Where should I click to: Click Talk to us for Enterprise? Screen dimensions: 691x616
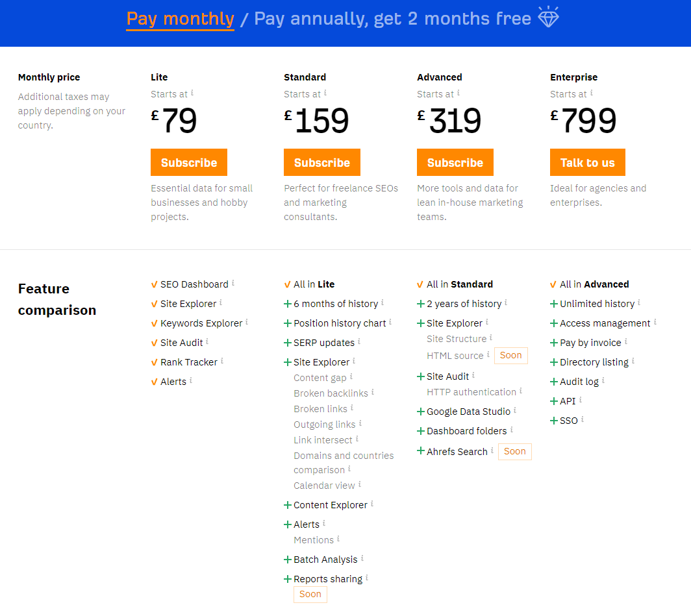[587, 162]
